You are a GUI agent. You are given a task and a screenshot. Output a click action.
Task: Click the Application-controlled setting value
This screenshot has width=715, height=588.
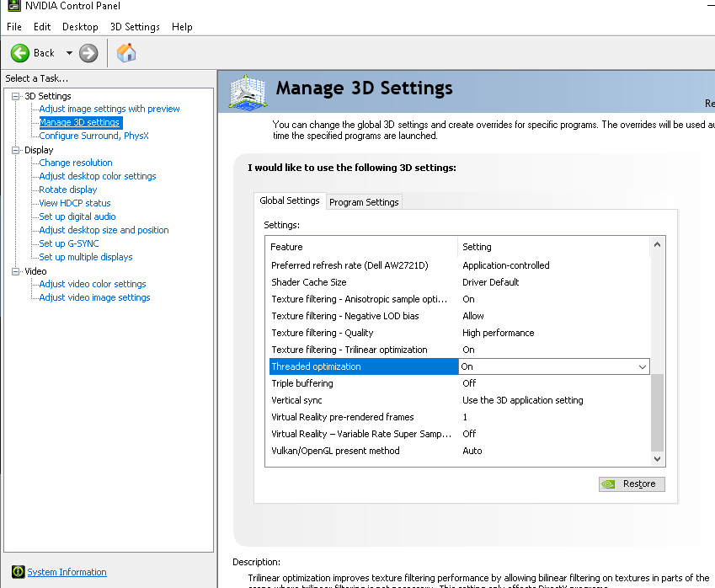coord(505,265)
